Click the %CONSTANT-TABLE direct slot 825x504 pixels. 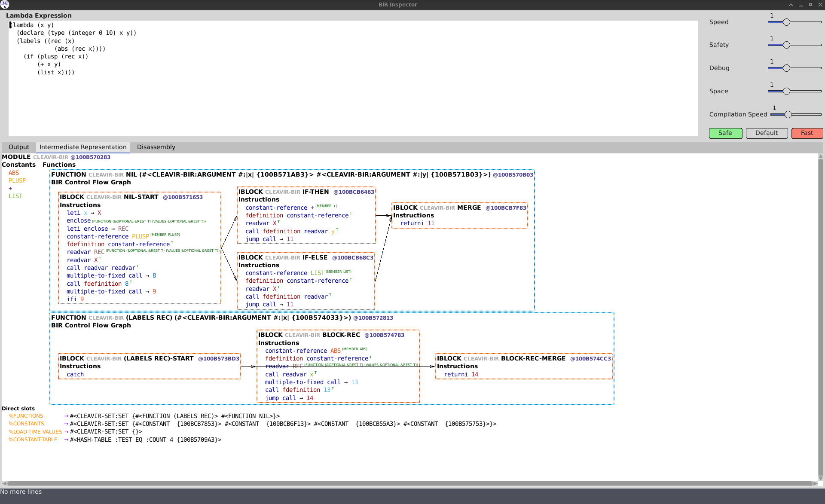[33, 440]
